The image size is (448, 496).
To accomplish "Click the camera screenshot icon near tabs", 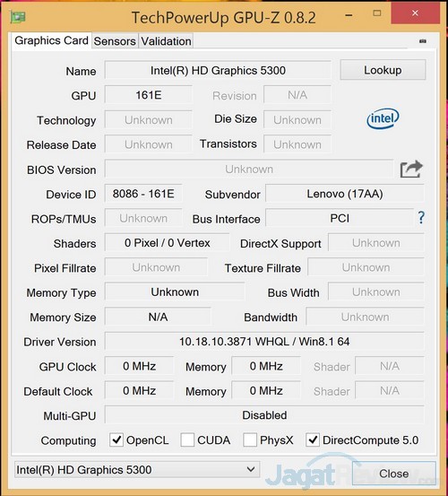I will click(422, 41).
